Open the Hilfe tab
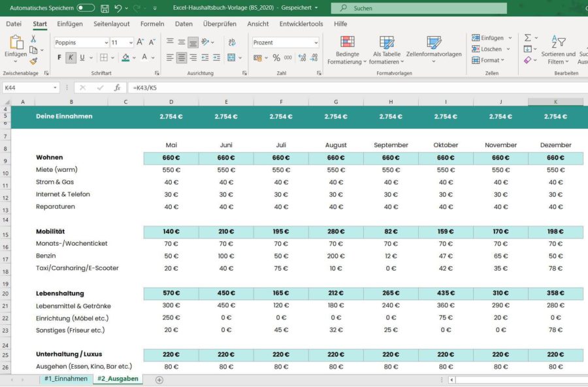This screenshot has height=387, width=588. 340,24
